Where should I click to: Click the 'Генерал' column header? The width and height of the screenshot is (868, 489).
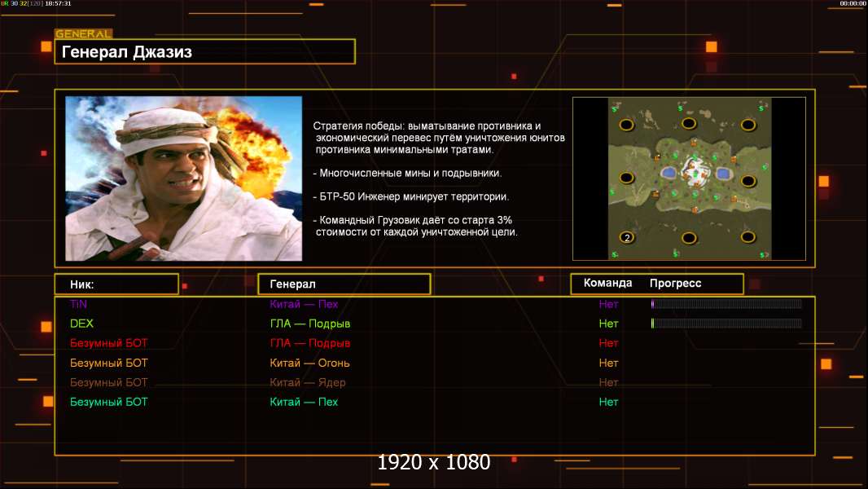click(344, 284)
